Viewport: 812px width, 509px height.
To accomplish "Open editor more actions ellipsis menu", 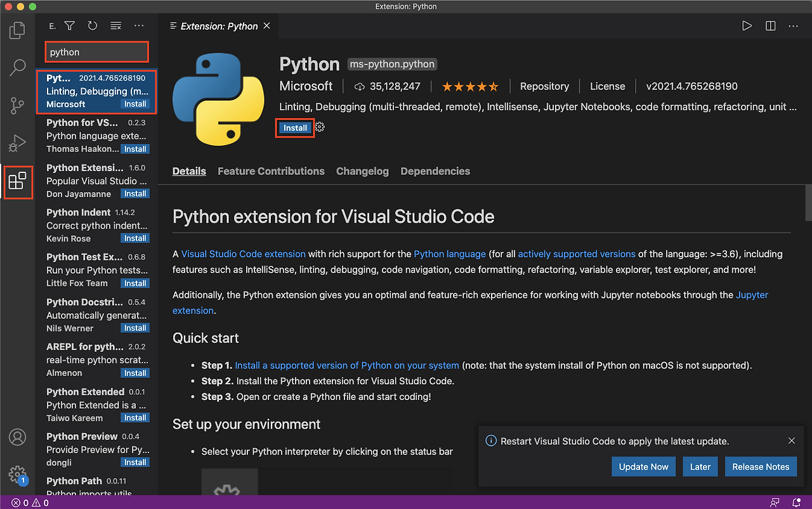I will tap(793, 26).
